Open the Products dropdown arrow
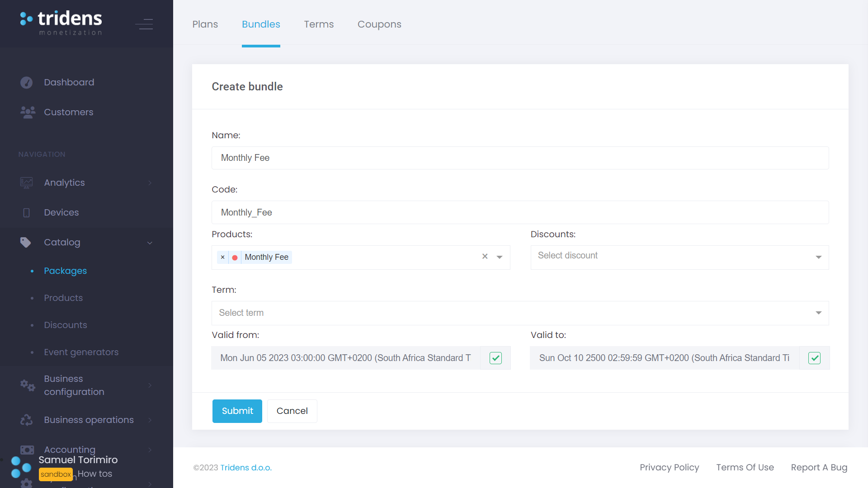Image resolution: width=868 pixels, height=488 pixels. coord(500,257)
